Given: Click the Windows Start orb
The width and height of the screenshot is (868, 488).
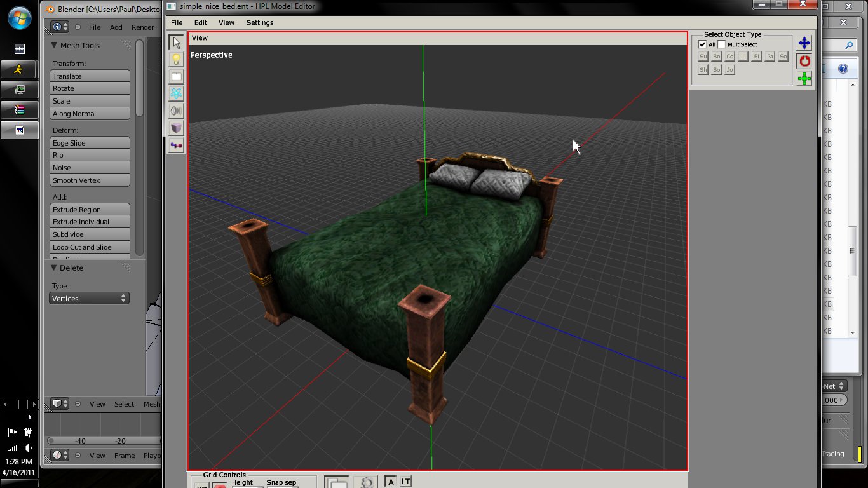Looking at the screenshot, I should click(19, 18).
